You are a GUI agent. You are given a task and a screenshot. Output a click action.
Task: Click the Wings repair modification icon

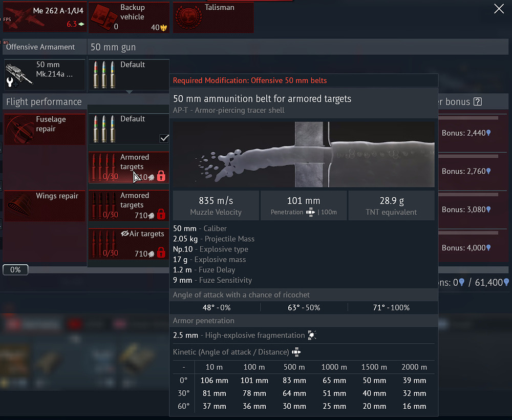pos(19,205)
